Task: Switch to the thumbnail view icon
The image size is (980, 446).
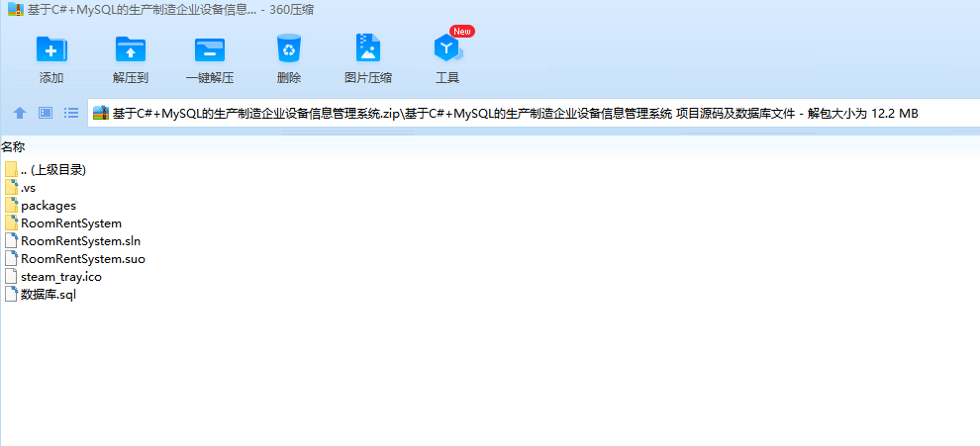Action: pos(46,113)
